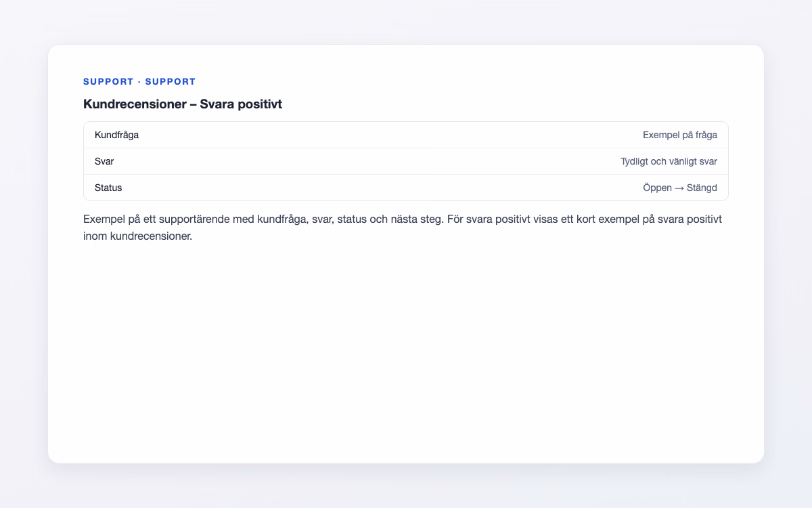Image resolution: width=812 pixels, height=508 pixels.
Task: Click the word Kundrecensioner in the heading
Action: (135, 104)
